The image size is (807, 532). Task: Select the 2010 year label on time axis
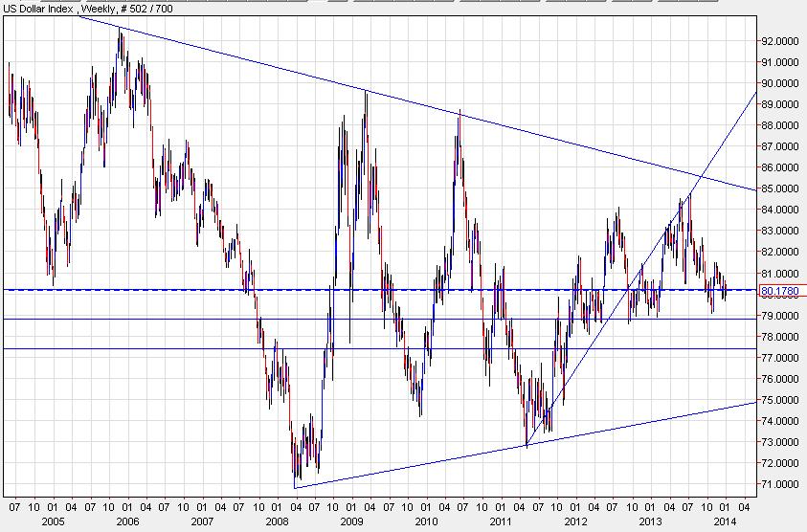click(426, 521)
